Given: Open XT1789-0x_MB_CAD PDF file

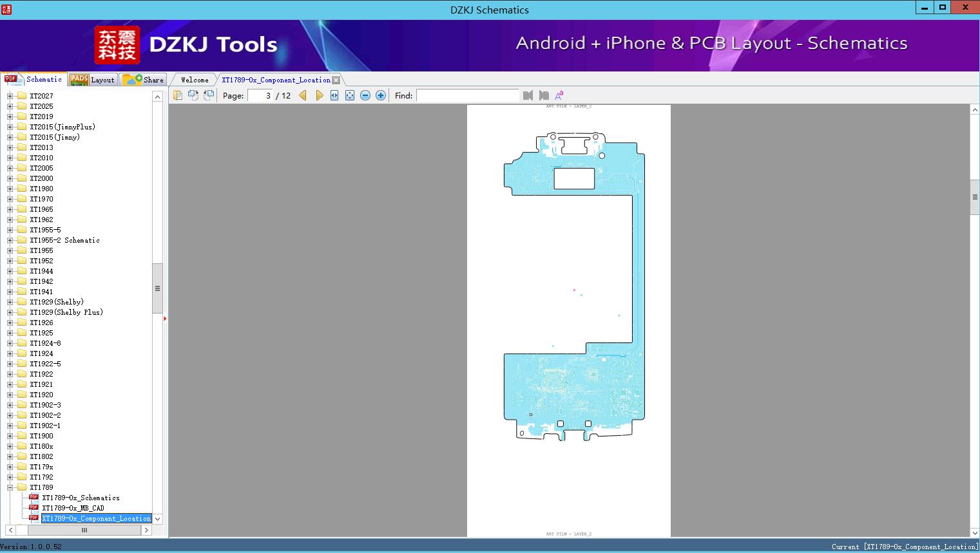Looking at the screenshot, I should (x=73, y=508).
